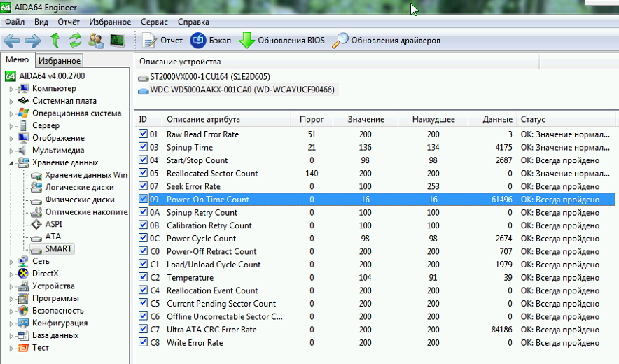The height and width of the screenshot is (364, 619).
Task: Select AIDA64 v4.00.2700 root item
Action: 52,76
